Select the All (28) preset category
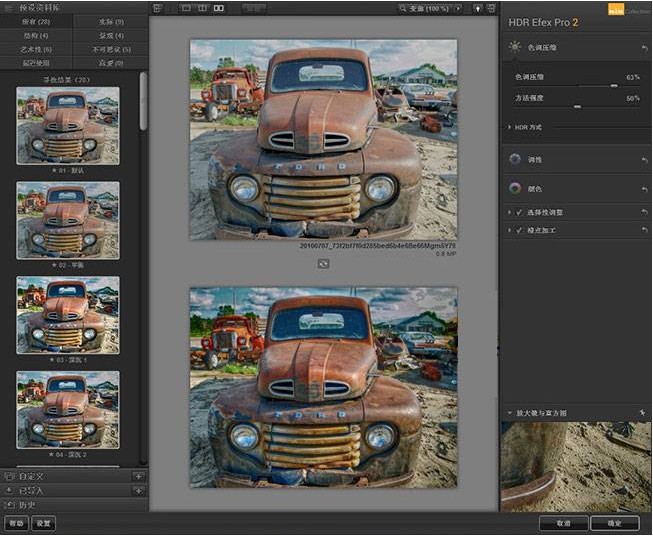This screenshot has width=653, height=537. click(x=36, y=22)
